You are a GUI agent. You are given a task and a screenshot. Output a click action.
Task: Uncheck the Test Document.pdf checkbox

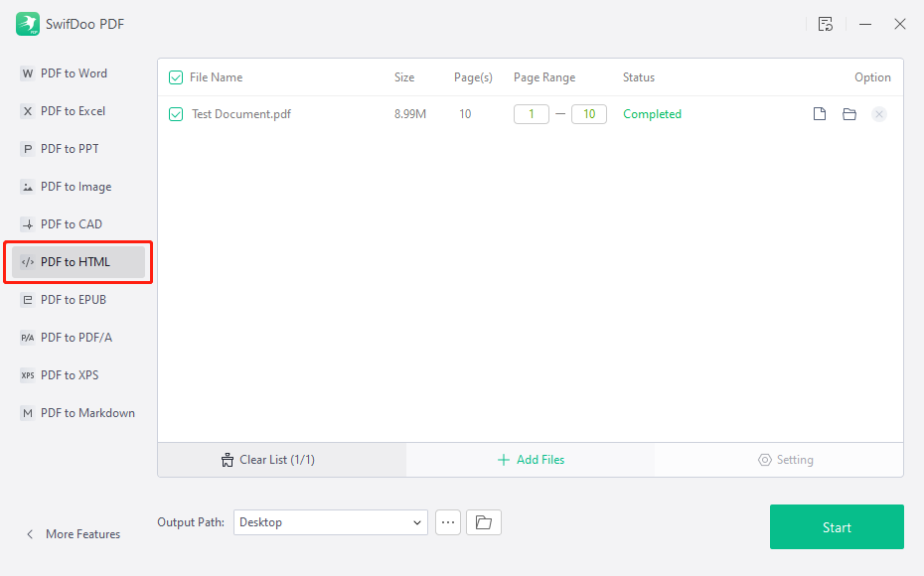tap(176, 114)
